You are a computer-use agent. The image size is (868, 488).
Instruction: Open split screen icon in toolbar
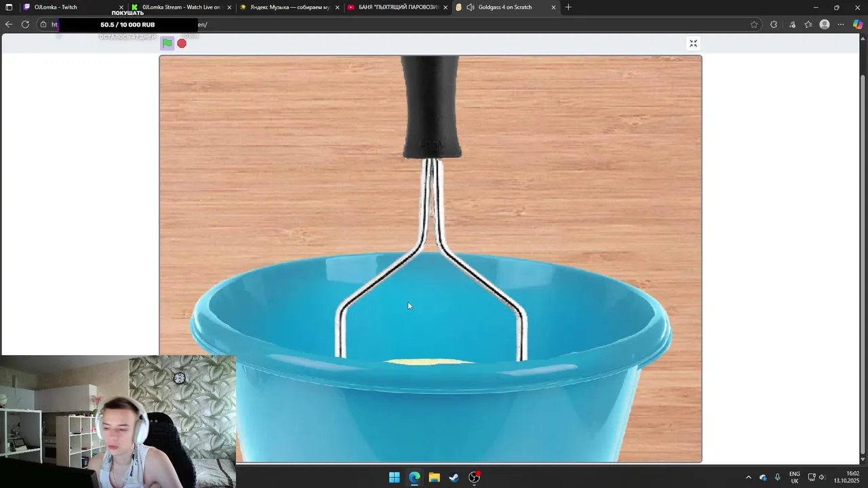tap(792, 24)
